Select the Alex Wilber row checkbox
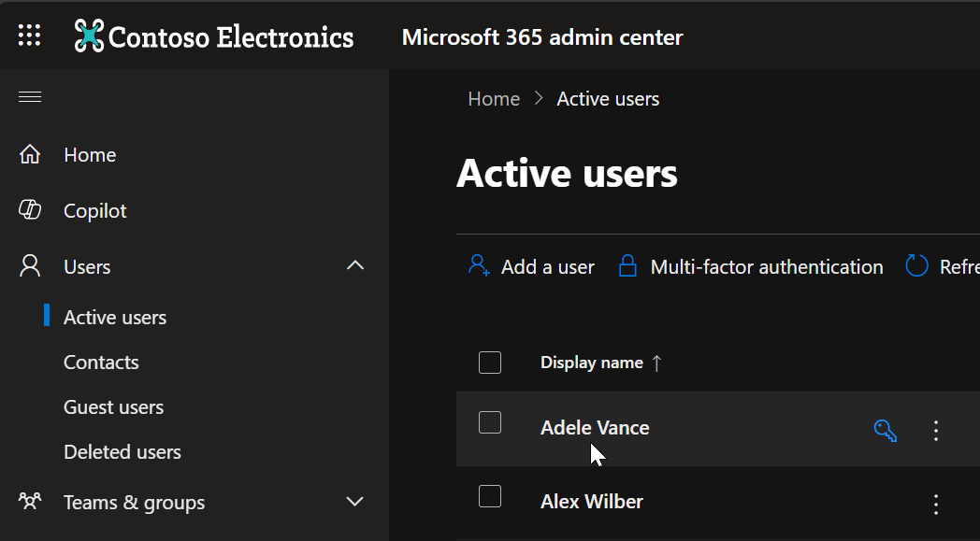Screen dimensions: 980x541 tap(490, 496)
